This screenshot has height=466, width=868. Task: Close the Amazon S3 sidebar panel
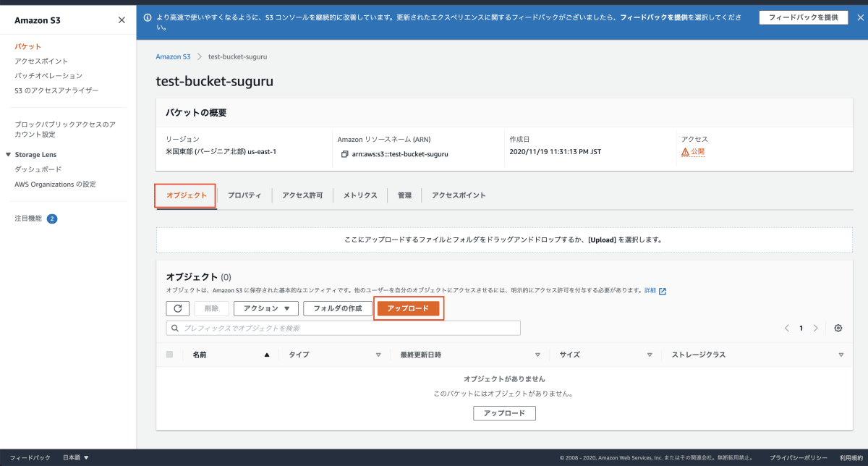pos(122,20)
